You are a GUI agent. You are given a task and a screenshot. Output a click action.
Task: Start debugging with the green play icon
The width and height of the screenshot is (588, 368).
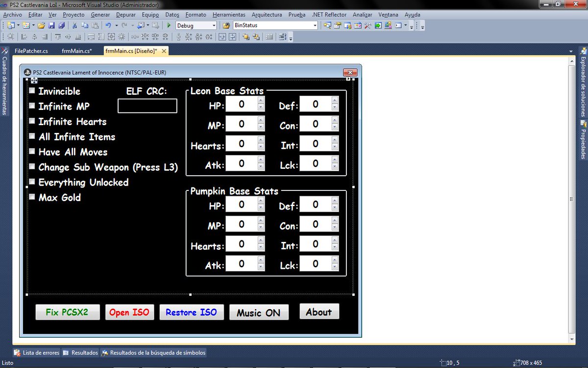(169, 25)
